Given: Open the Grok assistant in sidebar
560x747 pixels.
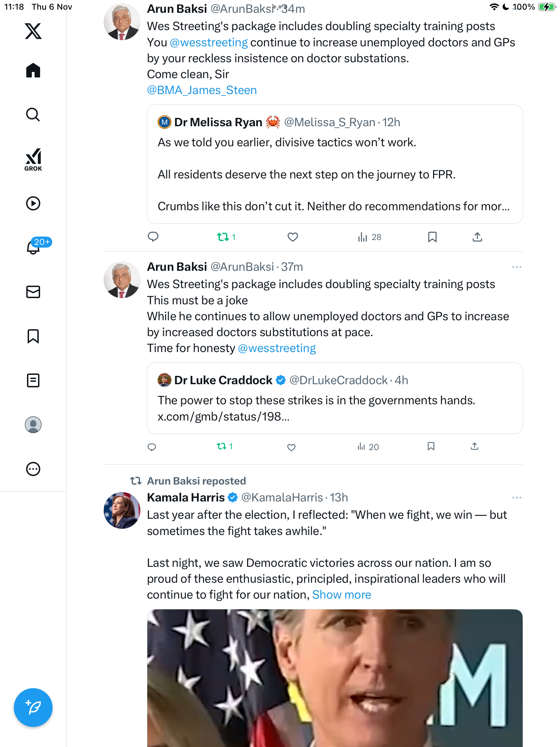Looking at the screenshot, I should (x=33, y=159).
